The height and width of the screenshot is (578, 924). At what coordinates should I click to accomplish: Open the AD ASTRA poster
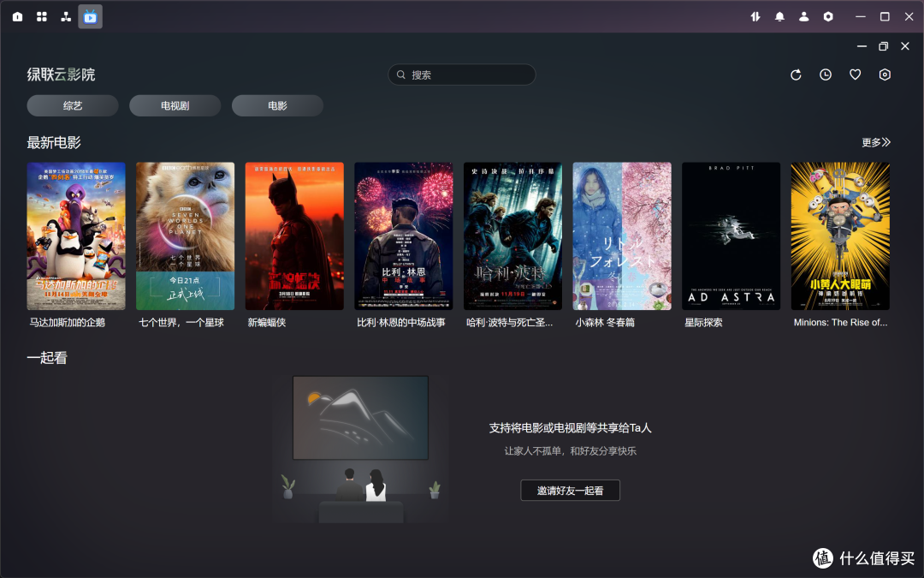pyautogui.click(x=731, y=236)
